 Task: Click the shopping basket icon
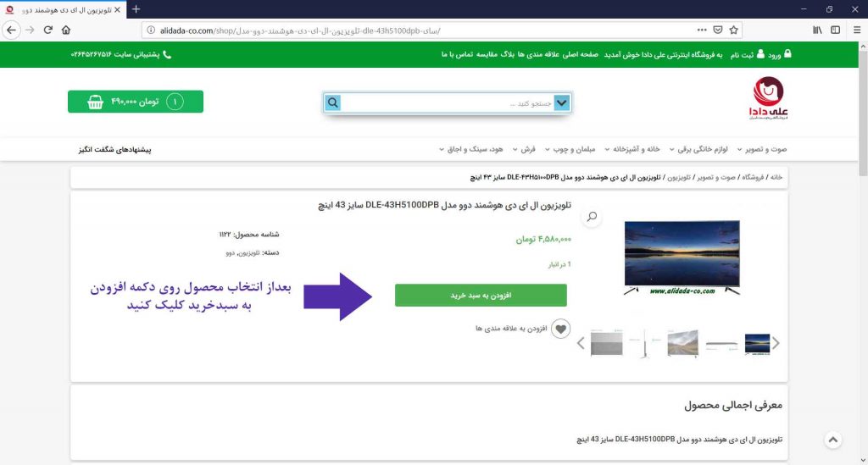coord(95,102)
